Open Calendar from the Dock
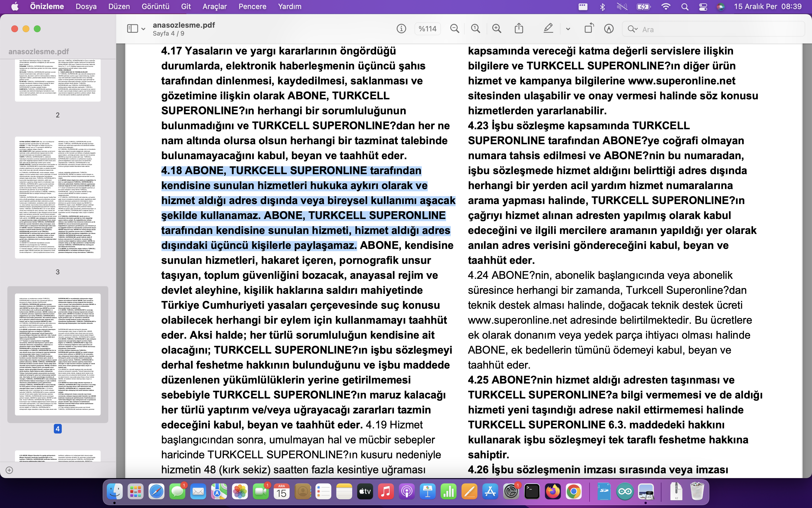812x508 pixels. coord(281,492)
